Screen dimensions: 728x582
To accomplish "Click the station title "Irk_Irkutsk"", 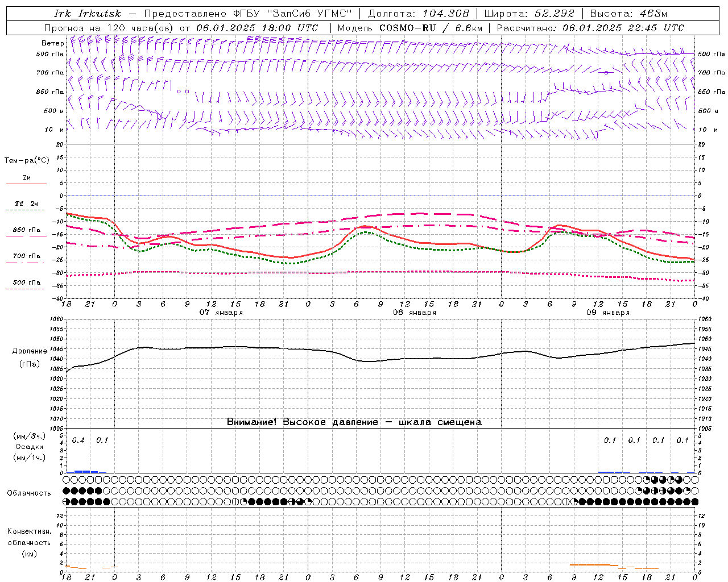I will pyautogui.click(x=87, y=14).
